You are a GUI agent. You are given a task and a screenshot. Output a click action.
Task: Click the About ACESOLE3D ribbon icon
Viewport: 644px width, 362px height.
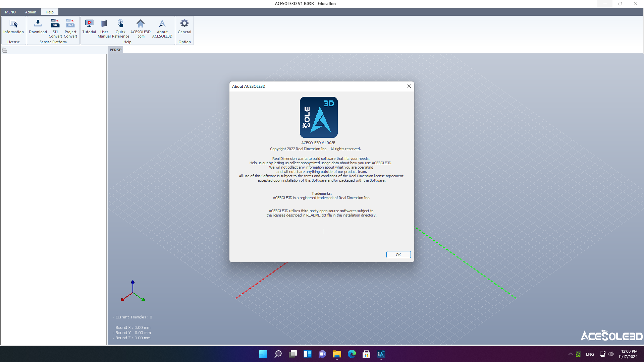pyautogui.click(x=162, y=28)
